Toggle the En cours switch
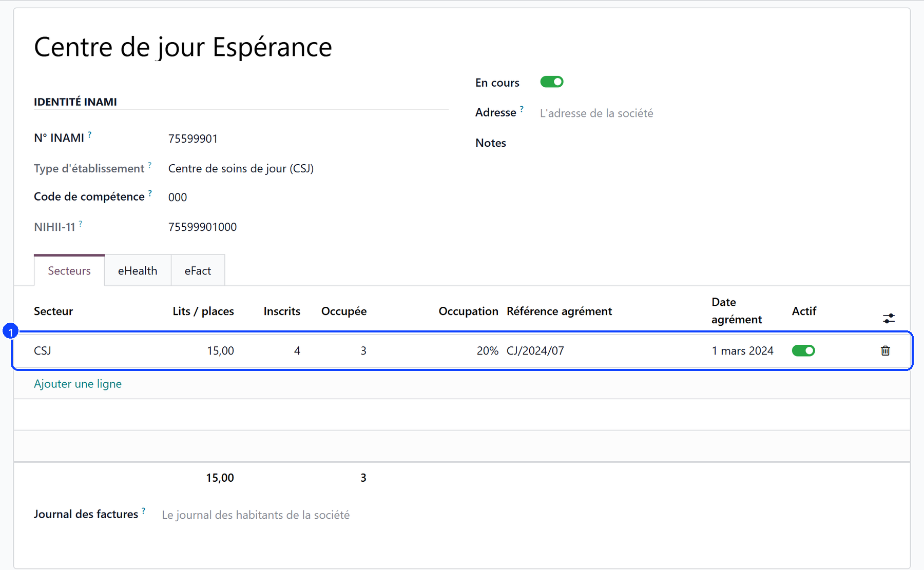Screen dimensions: 924x570 552,82
